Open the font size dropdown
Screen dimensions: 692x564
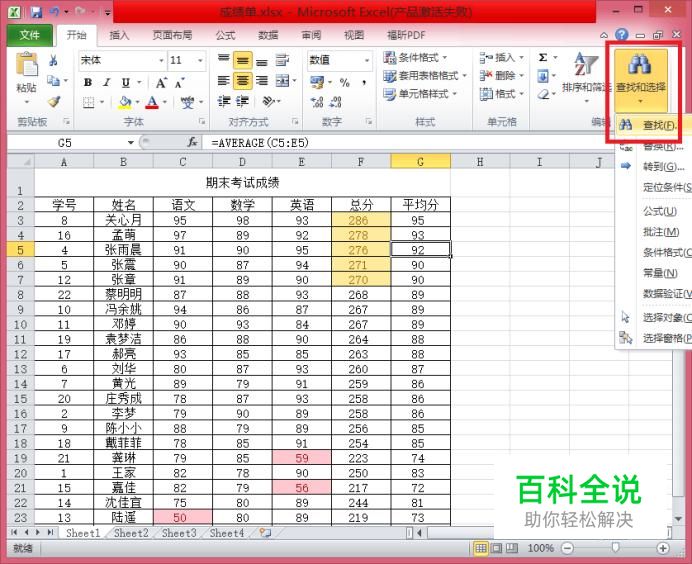[x=200, y=60]
